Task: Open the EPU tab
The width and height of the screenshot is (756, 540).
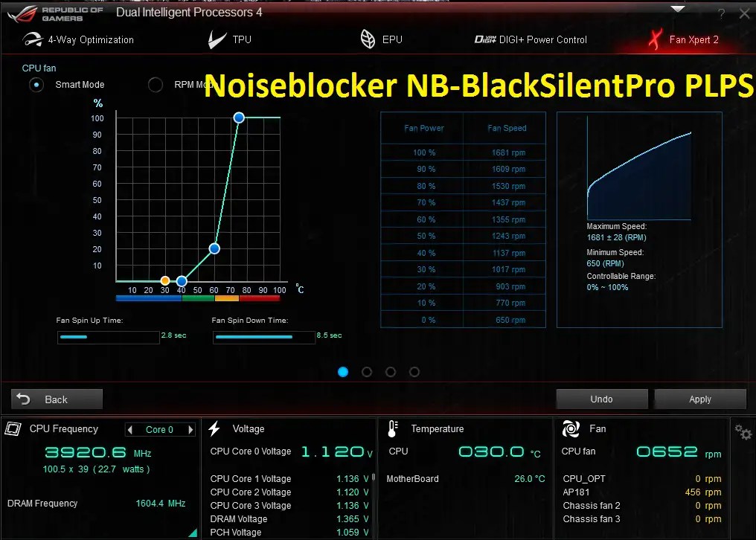Action: tap(382, 39)
